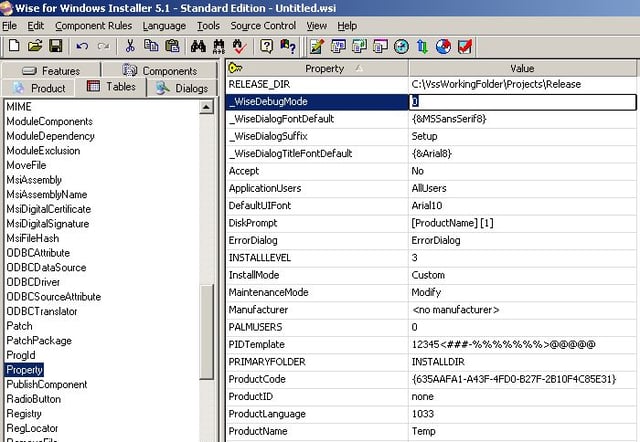Open the Help menu
640x442 pixels.
point(347,26)
